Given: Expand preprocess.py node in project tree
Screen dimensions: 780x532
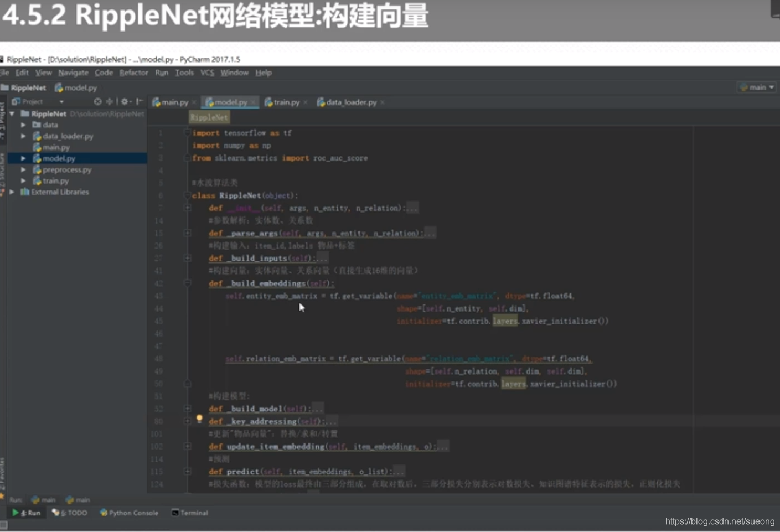Looking at the screenshot, I should [x=23, y=169].
